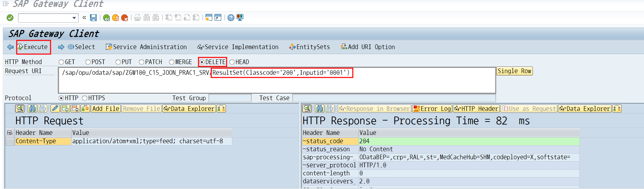This screenshot has height=189, width=644.
Task: Click the Find binoculars icon in HTTP Request toolbar
Action: point(32,109)
